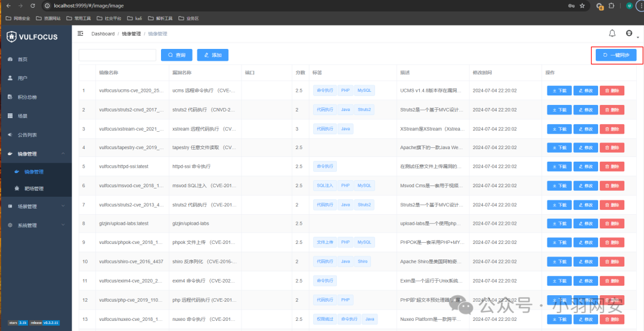
Task: Delete the struts2-cnvd_2017 row
Action: click(x=612, y=110)
